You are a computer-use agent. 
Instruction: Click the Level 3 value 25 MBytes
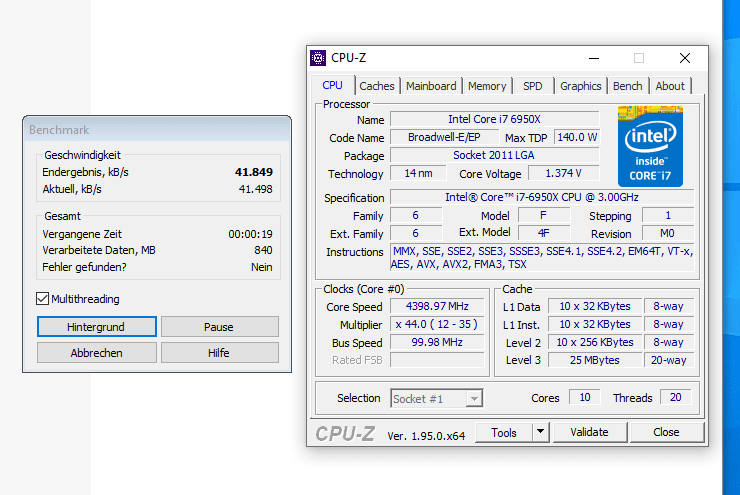pyautogui.click(x=595, y=360)
